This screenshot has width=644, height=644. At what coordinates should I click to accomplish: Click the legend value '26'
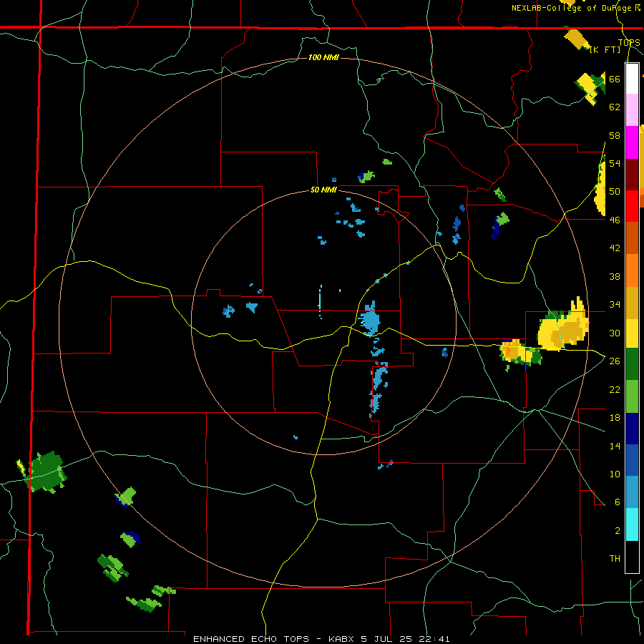click(615, 361)
